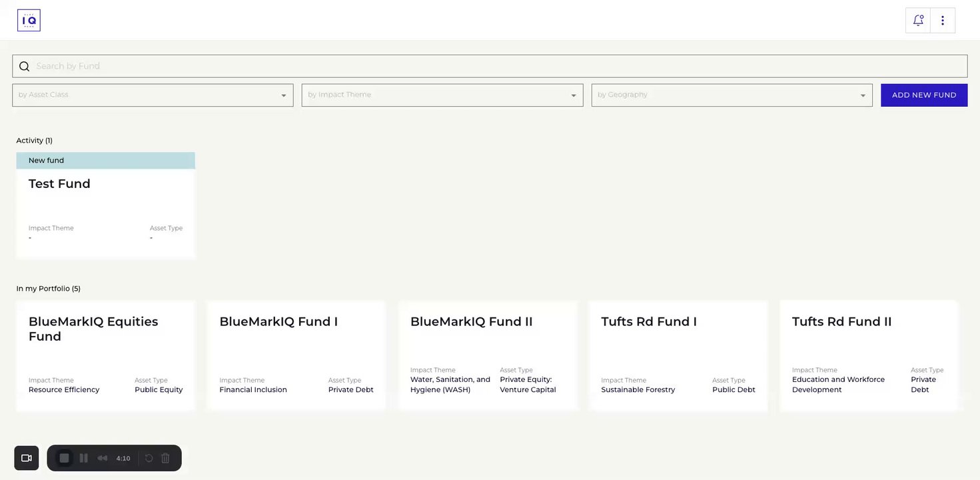Open the BlueMarkIQ Equities Fund card
This screenshot has height=480, width=980.
105,355
